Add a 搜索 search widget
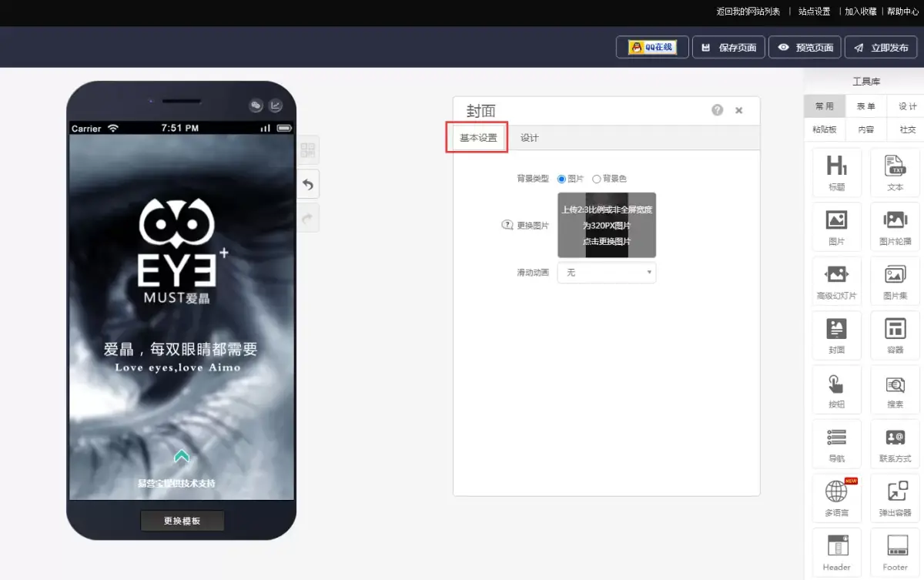924x580 pixels. tap(895, 390)
